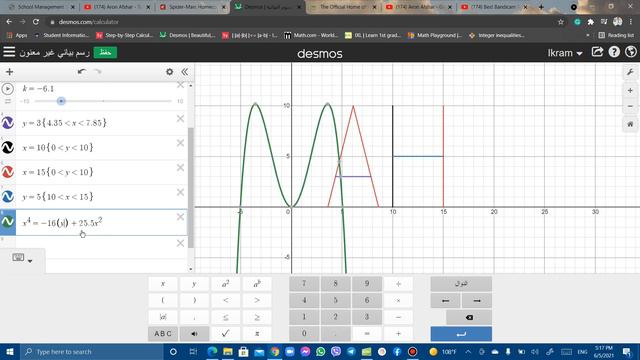Toggle the on-screen keypad dropdown
The width and height of the screenshot is (640, 360).
pyautogui.click(x=22, y=258)
